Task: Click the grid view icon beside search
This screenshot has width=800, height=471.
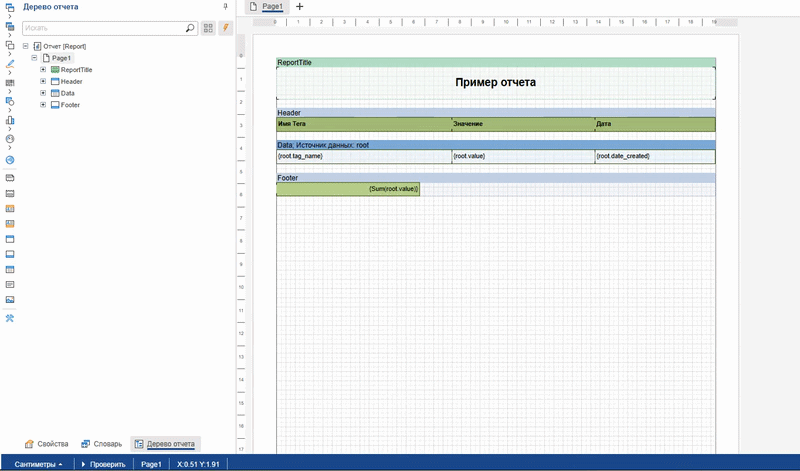Action: (209, 28)
